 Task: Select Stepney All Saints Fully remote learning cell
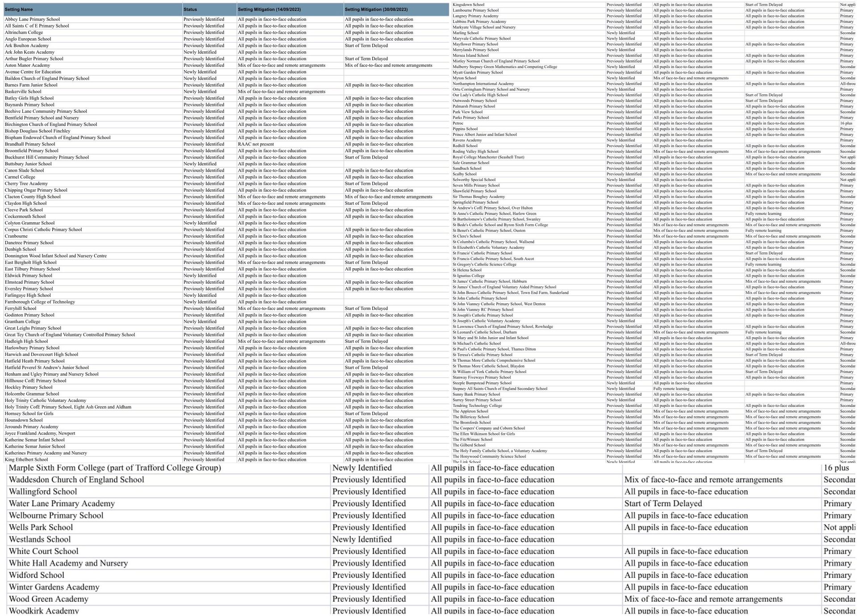coord(671,389)
